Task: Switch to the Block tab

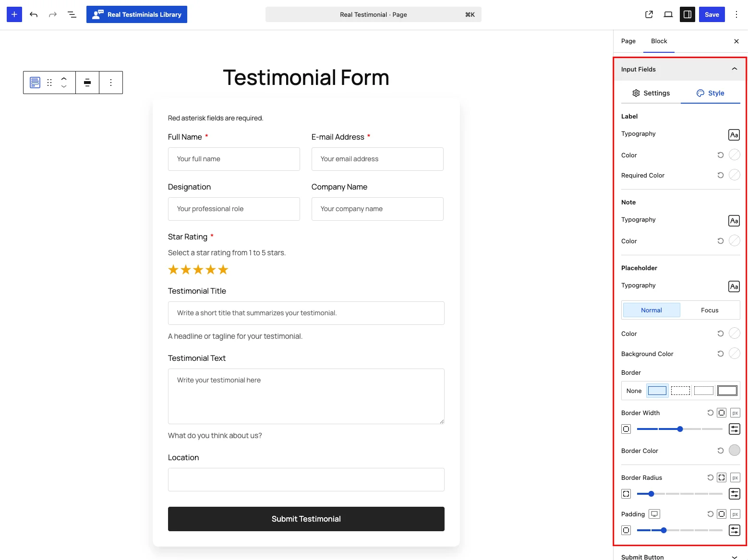Action: tap(659, 41)
